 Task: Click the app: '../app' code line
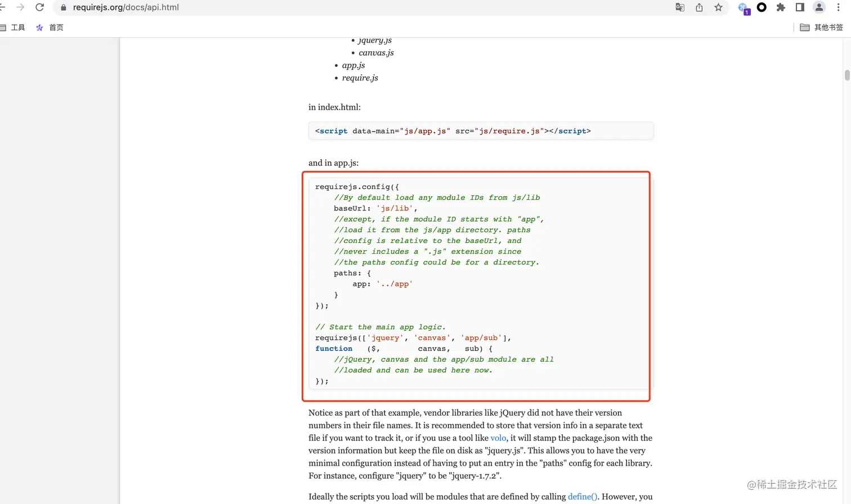(383, 284)
